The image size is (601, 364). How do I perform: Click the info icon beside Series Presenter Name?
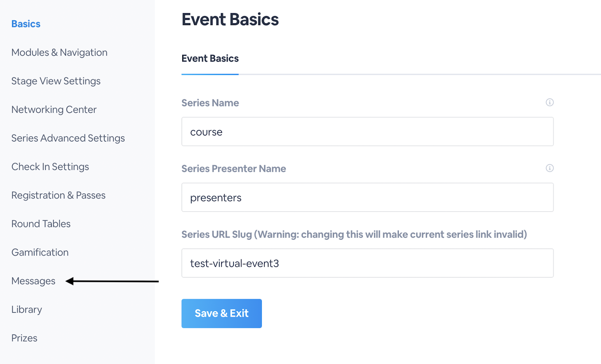pos(550,168)
